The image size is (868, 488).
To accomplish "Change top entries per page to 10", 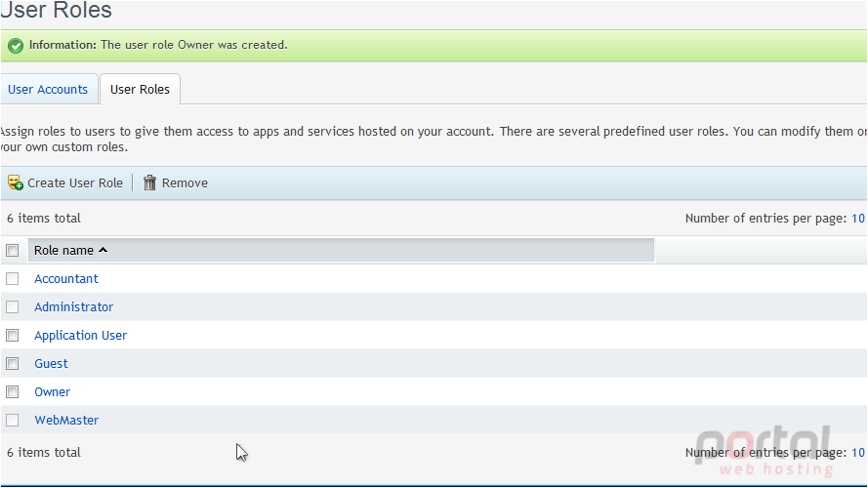I will click(x=857, y=218).
